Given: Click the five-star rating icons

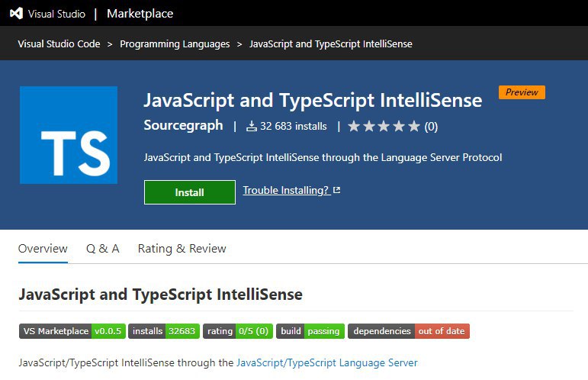Looking at the screenshot, I should (384, 127).
